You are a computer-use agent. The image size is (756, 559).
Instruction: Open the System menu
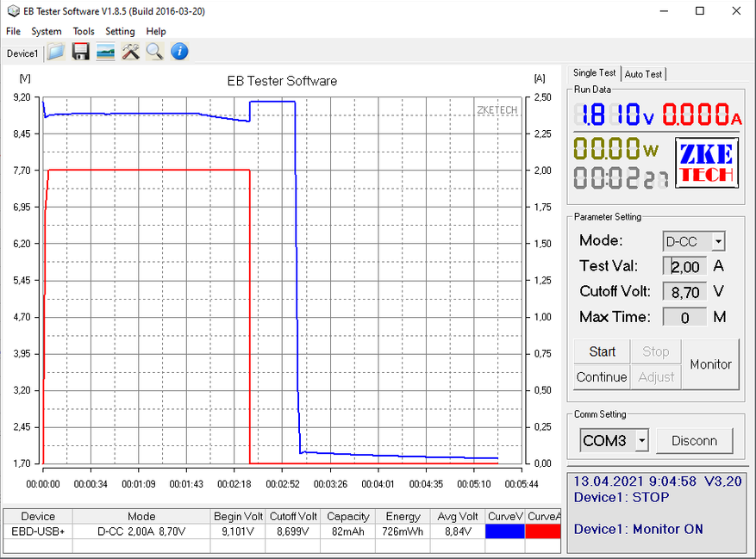tap(47, 31)
